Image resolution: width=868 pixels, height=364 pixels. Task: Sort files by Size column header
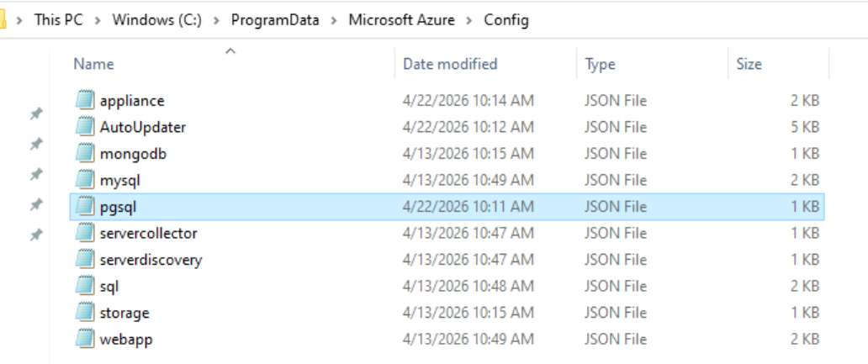(749, 64)
